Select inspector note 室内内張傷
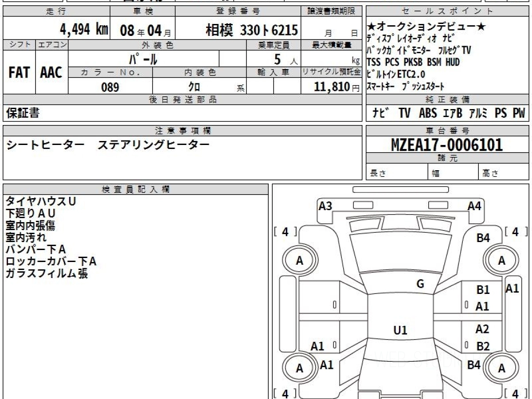The width and height of the screenshot is (532, 399). click(30, 226)
